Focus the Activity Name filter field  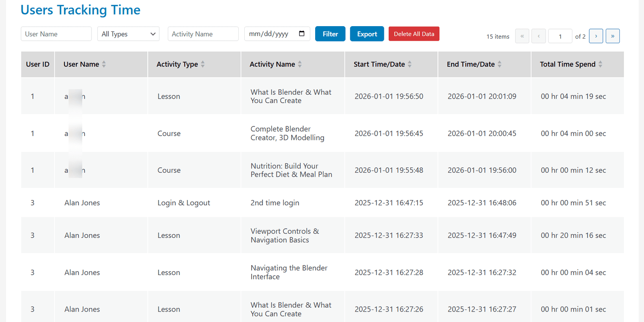(203, 34)
